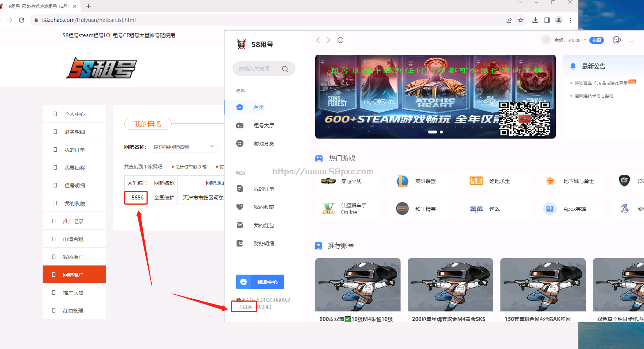
Task: Click the 充值 recharge button
Action: pos(597,40)
